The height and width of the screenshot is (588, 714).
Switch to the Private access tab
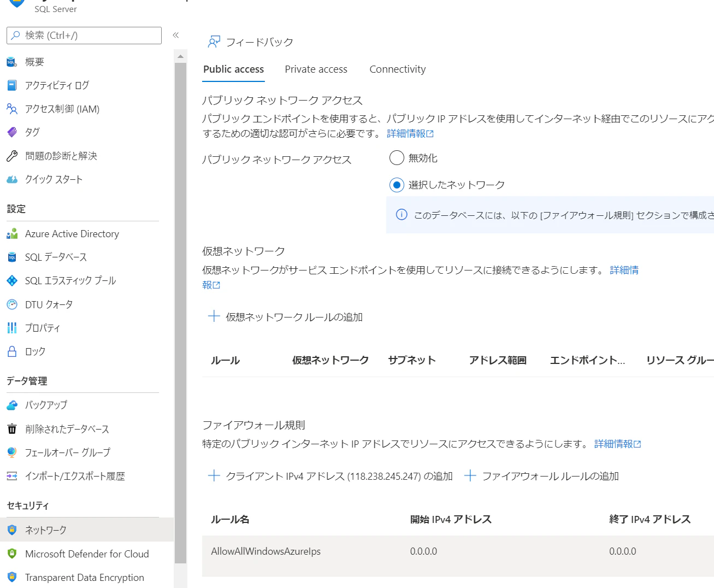click(x=316, y=69)
